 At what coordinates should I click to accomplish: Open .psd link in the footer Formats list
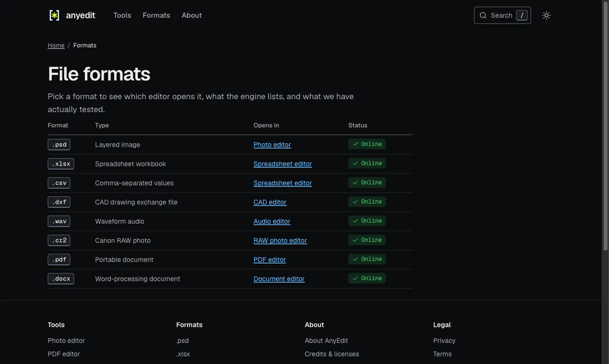point(183,341)
